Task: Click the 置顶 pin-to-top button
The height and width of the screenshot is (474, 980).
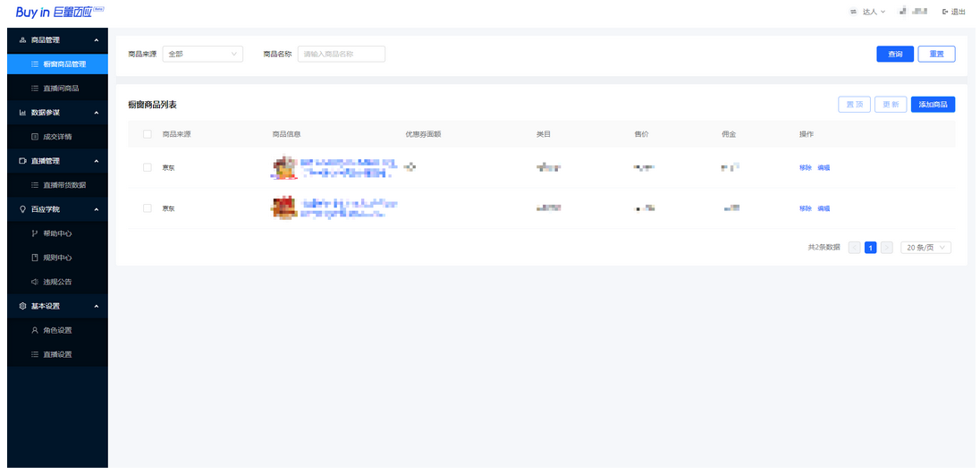Action: (x=854, y=105)
